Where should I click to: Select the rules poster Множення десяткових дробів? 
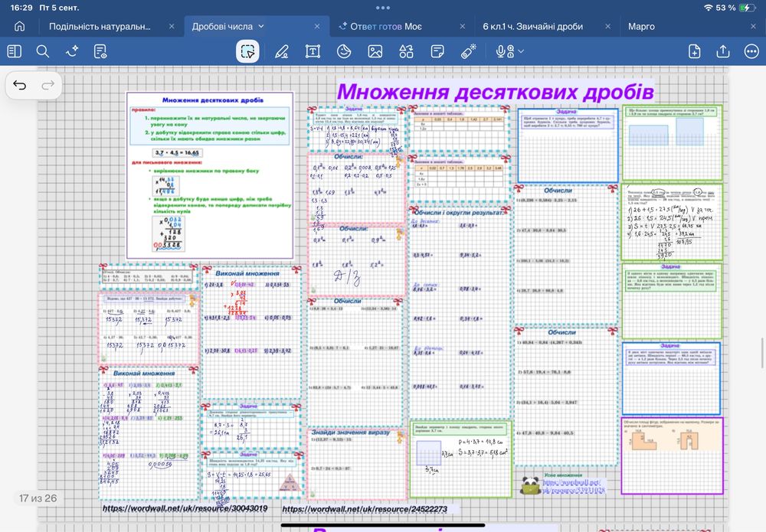(210, 175)
